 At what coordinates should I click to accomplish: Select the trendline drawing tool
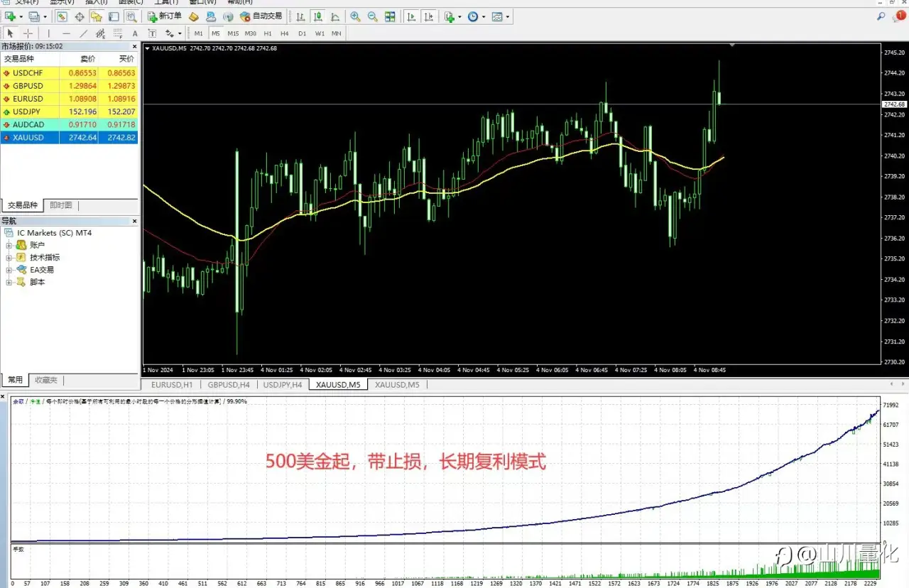83,33
